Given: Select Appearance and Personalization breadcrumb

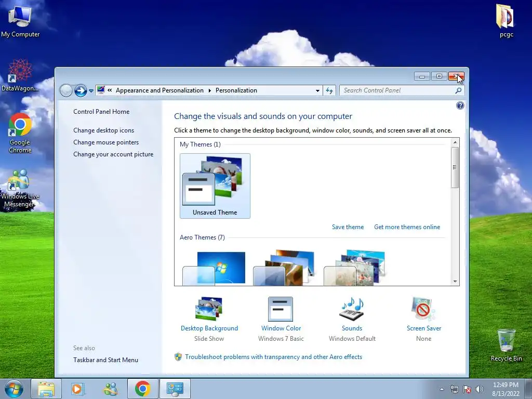Looking at the screenshot, I should pos(159,90).
